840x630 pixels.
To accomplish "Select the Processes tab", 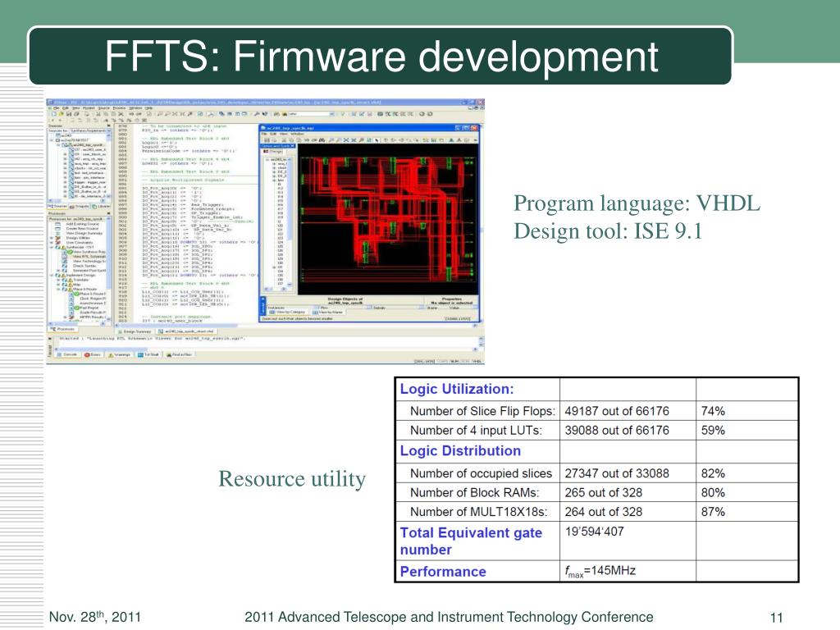I will tap(62, 329).
